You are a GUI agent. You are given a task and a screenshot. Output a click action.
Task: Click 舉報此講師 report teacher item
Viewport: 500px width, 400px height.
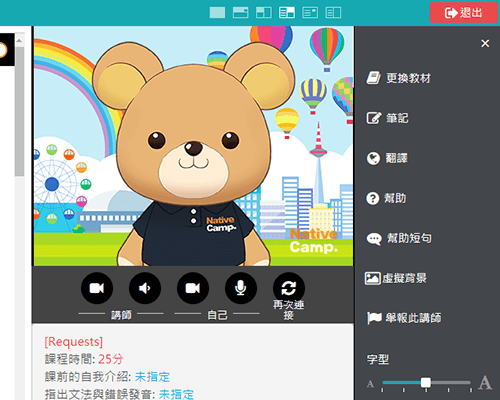point(404,318)
